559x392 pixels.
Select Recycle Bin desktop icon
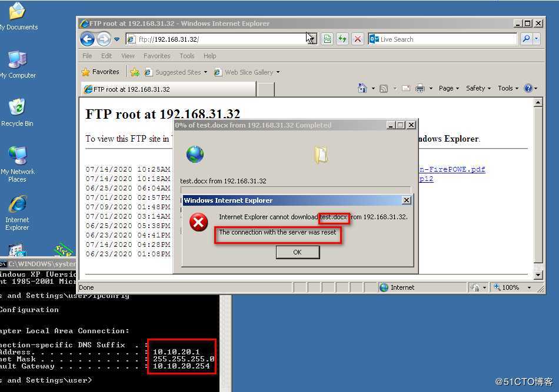[x=16, y=112]
